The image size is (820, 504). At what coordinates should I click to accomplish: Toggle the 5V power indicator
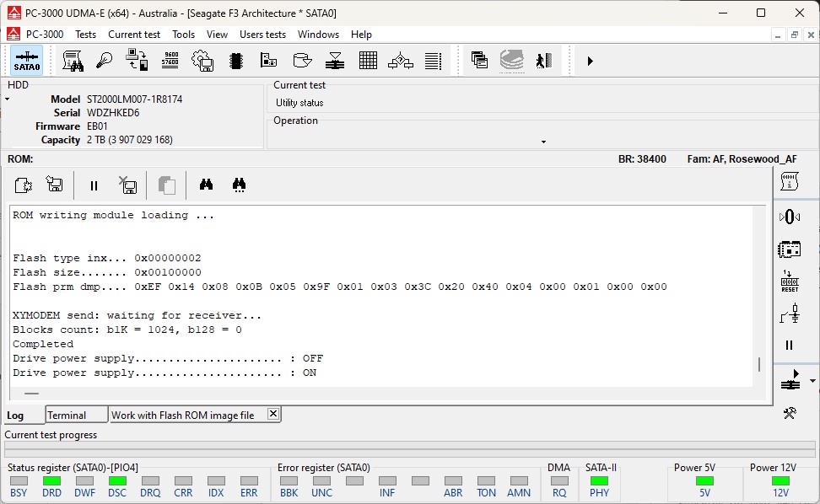coord(704,481)
